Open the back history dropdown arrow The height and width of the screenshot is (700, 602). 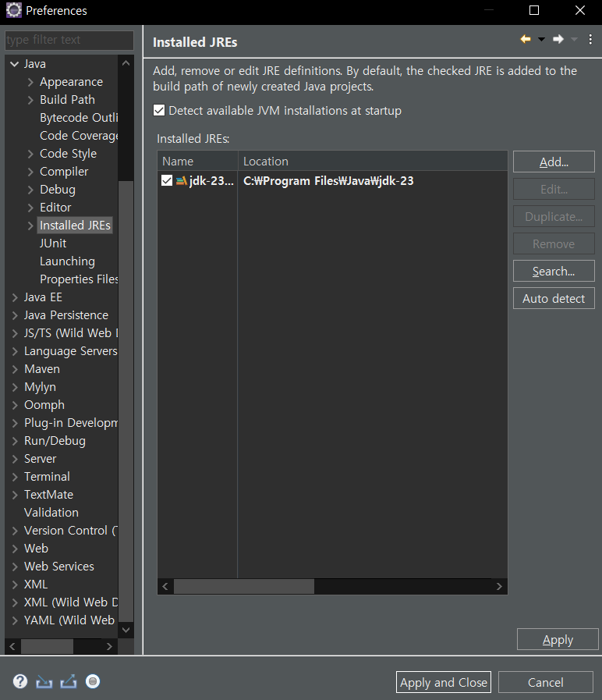point(541,39)
